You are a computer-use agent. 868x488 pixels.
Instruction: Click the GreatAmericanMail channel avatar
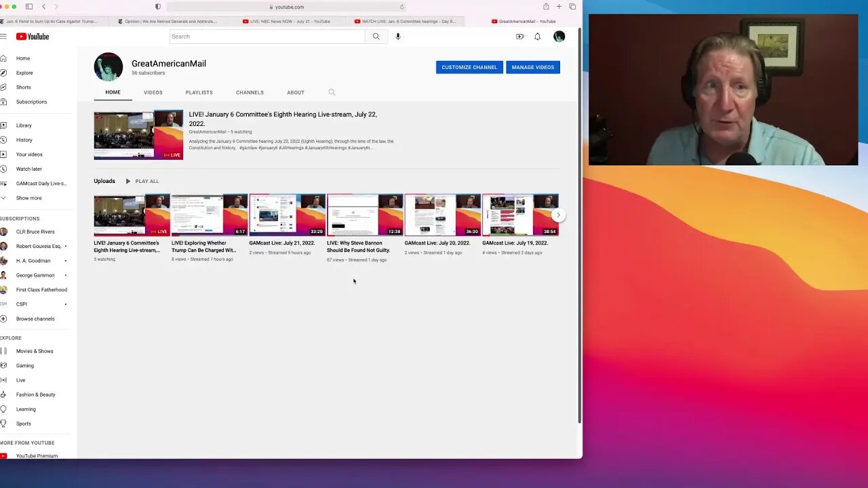pyautogui.click(x=108, y=67)
